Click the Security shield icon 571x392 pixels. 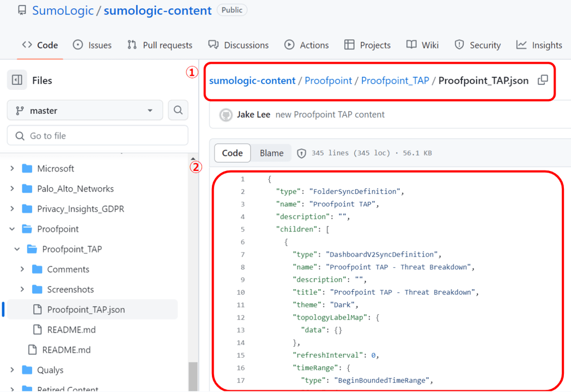pyautogui.click(x=460, y=45)
